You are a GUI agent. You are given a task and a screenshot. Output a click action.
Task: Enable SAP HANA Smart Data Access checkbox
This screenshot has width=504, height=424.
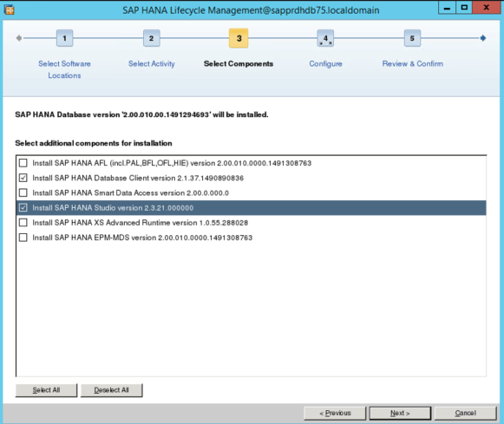click(x=23, y=192)
